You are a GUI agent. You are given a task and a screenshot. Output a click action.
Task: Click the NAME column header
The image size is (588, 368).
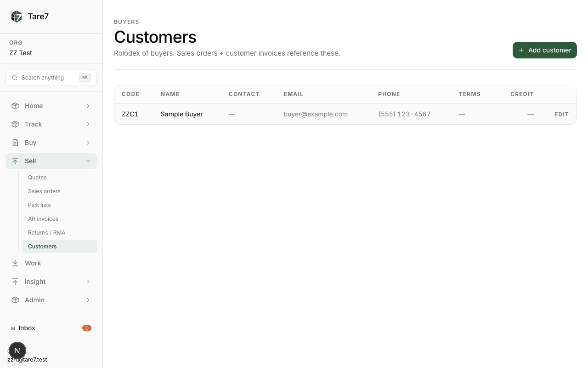[x=170, y=94]
